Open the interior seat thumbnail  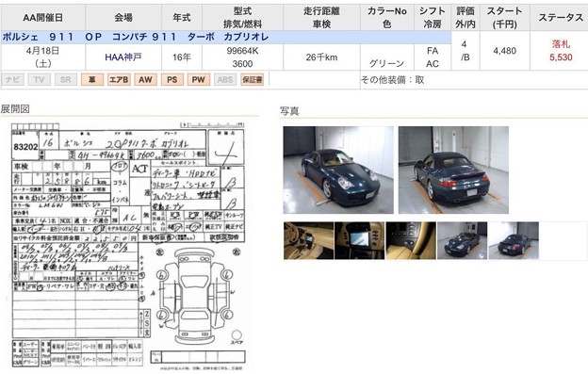(309, 240)
